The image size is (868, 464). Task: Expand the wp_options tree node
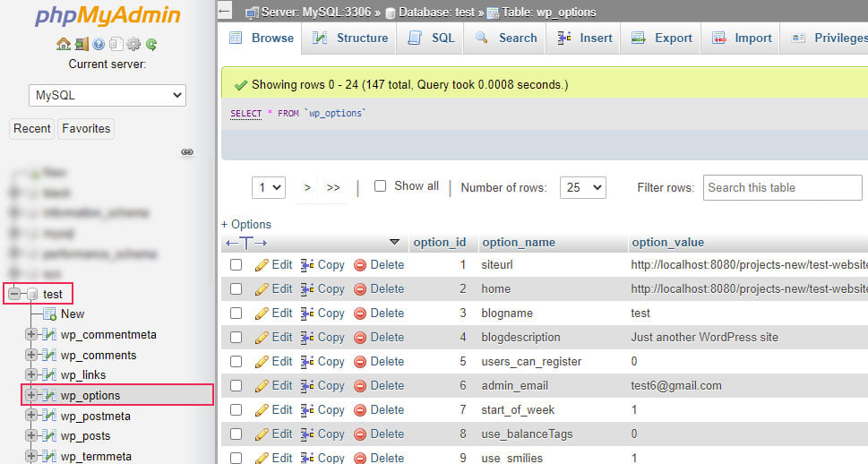31,395
